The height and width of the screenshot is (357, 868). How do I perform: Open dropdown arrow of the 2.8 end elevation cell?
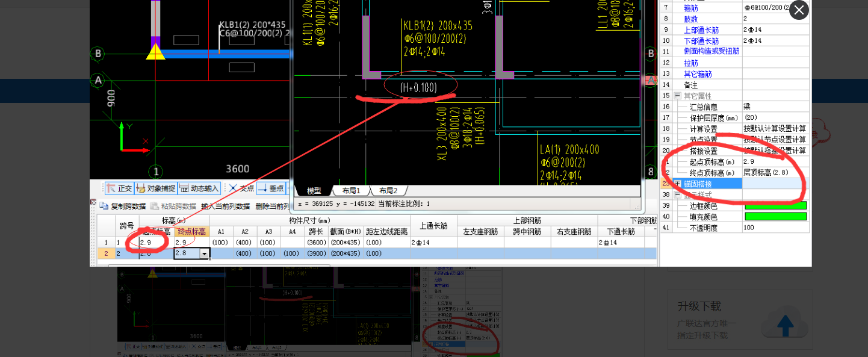coord(205,254)
